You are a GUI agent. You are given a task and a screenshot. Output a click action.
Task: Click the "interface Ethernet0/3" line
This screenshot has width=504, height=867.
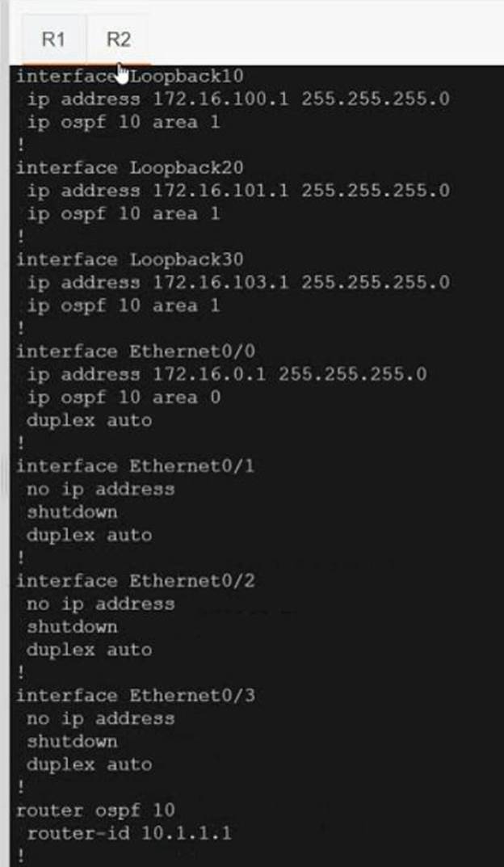click(135, 696)
